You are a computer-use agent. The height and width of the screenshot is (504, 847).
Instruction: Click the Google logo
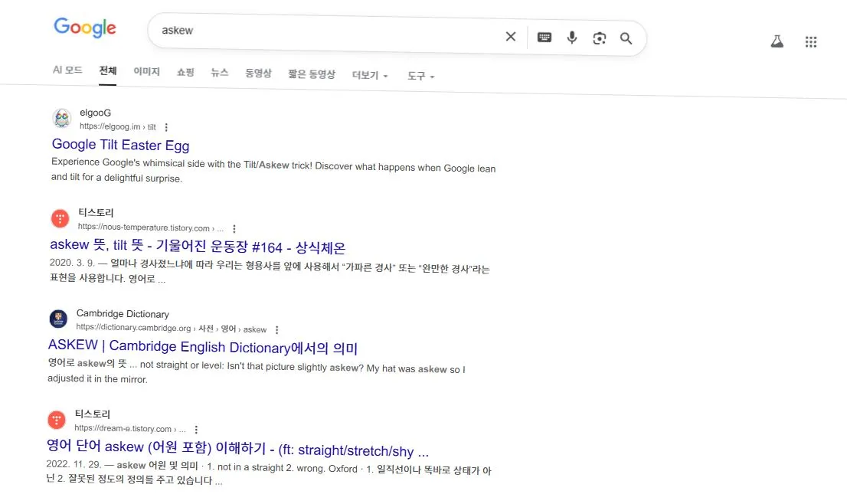point(85,28)
